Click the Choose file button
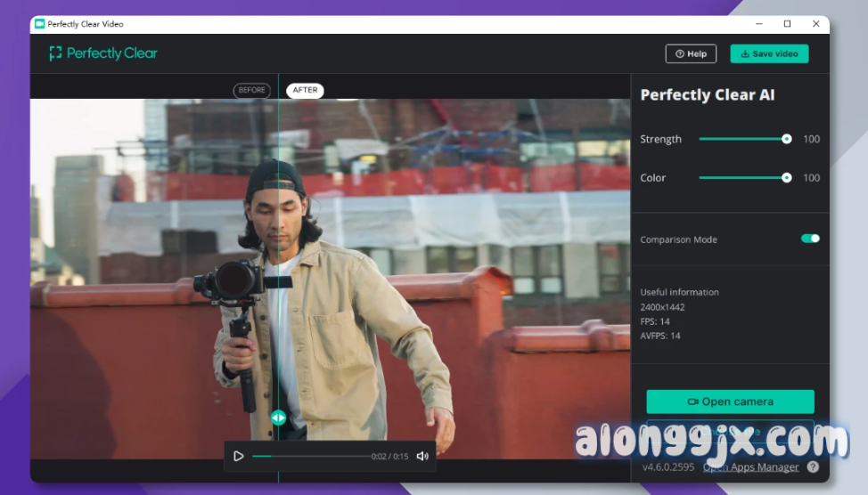The height and width of the screenshot is (495, 868). pos(730,430)
